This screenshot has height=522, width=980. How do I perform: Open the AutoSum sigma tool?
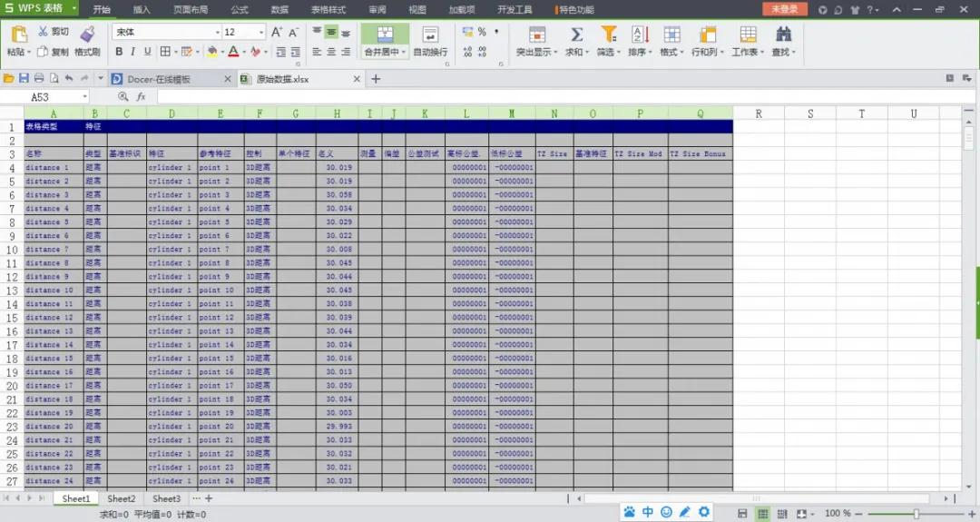[x=576, y=34]
